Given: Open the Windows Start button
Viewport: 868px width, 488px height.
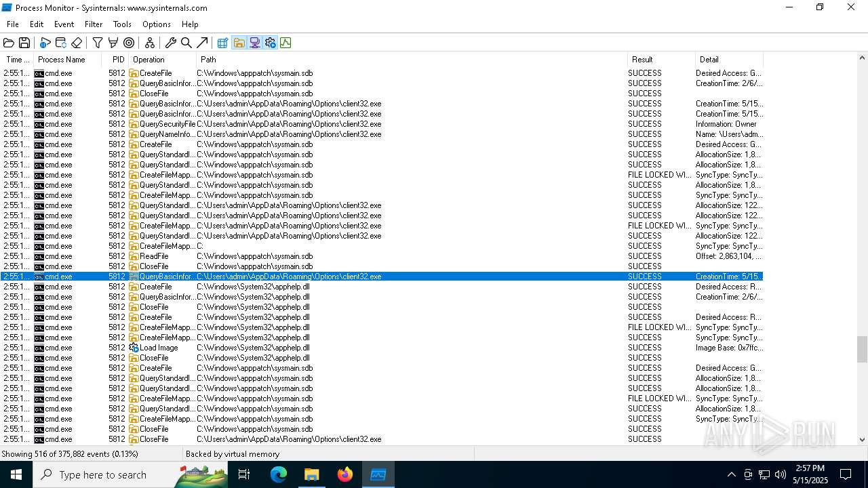Looking at the screenshot, I should point(16,474).
